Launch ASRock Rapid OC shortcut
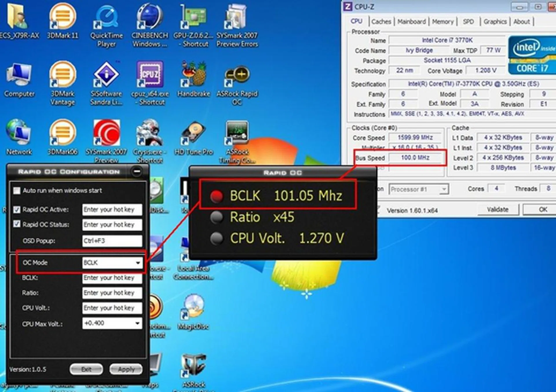 tap(237, 75)
